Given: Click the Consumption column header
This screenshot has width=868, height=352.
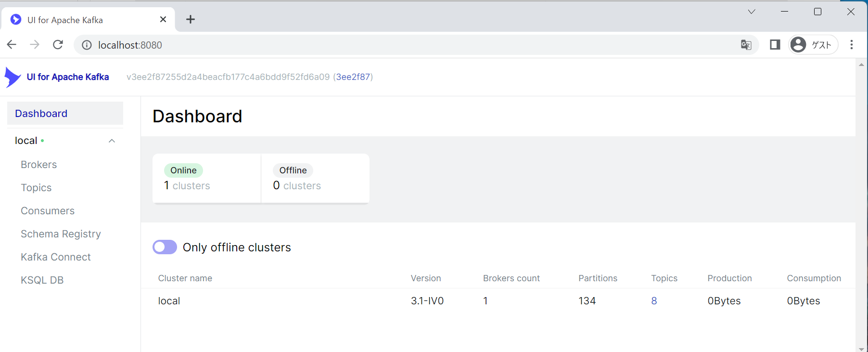Looking at the screenshot, I should (x=814, y=278).
